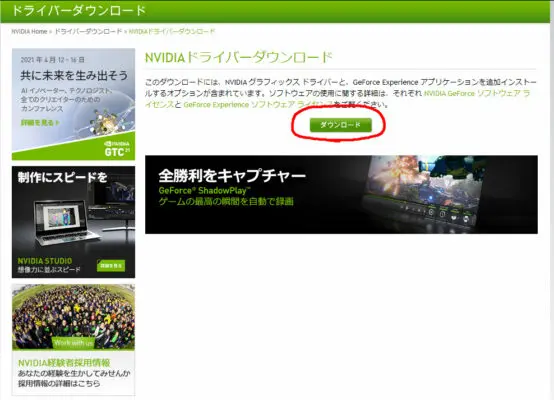This screenshot has height=400, width=554.
Task: Open GeForce Experience ソフトウェア ライセンス link
Action: coord(258,105)
